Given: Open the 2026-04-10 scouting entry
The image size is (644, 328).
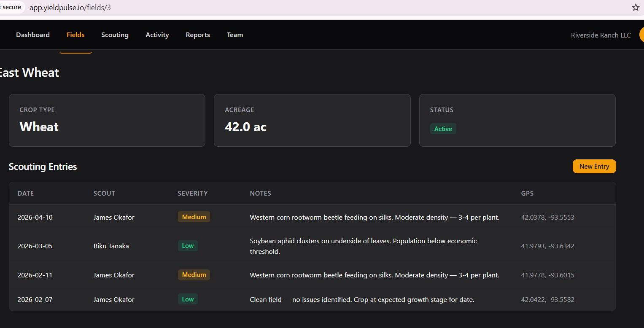Looking at the screenshot, I should coord(35,218).
